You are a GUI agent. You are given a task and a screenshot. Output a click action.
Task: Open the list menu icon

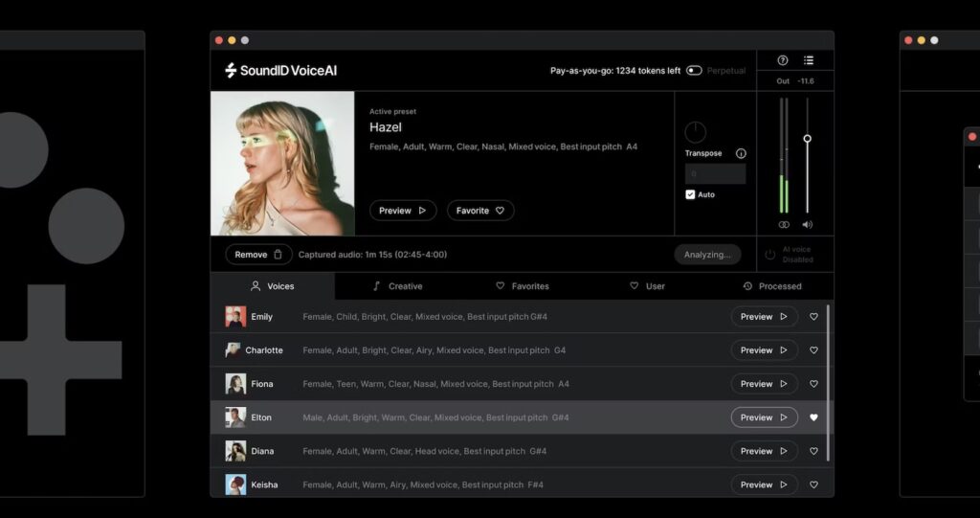click(x=809, y=60)
